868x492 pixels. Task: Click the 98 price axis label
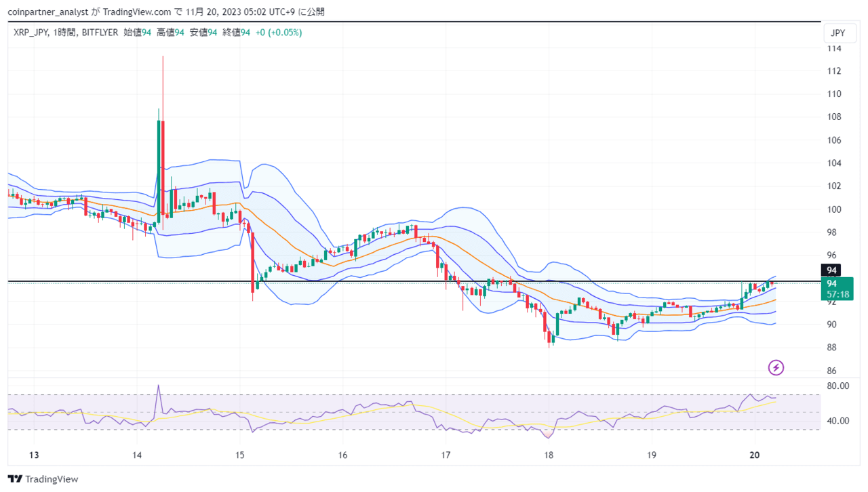(x=832, y=232)
